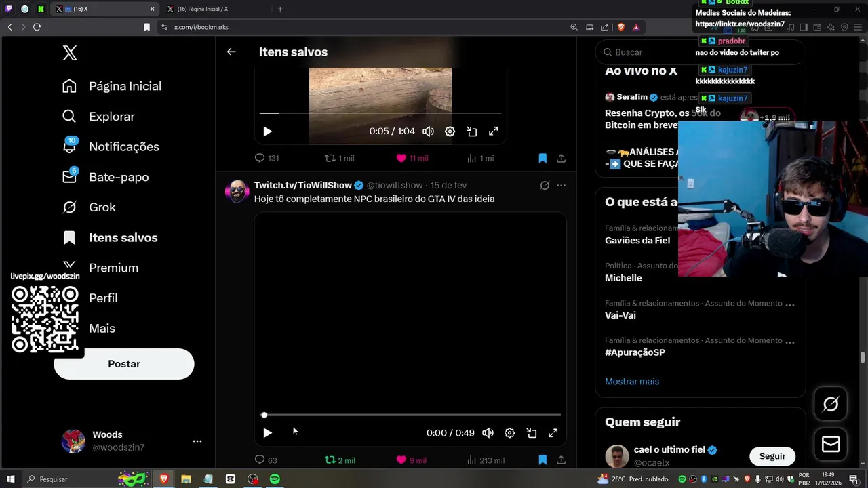Click the Postar button
The image size is (868, 488).
(x=124, y=364)
